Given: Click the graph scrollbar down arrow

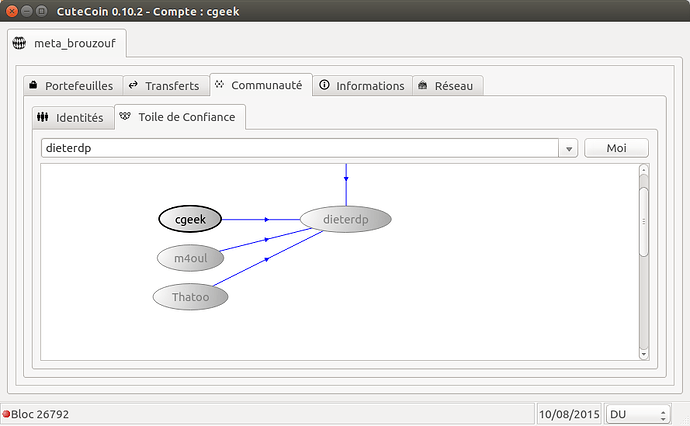Looking at the screenshot, I should point(644,354).
